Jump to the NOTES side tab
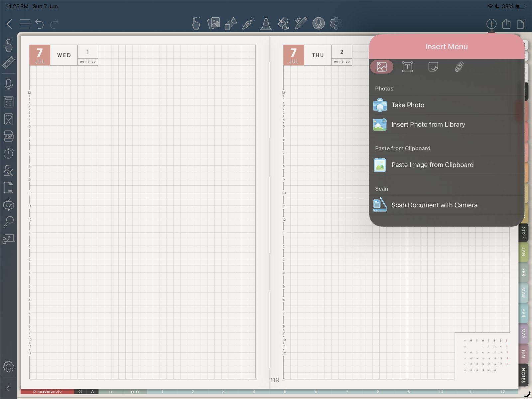 tap(523, 375)
